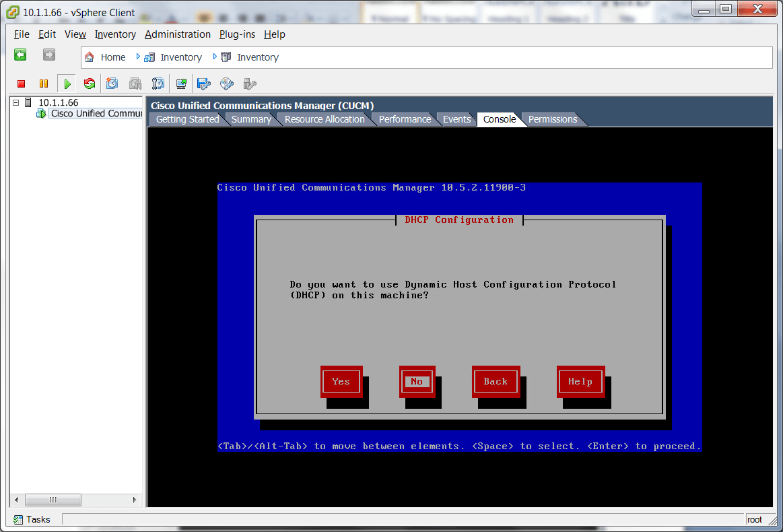Select the Console tab
Image resolution: width=783 pixels, height=532 pixels.
500,119
